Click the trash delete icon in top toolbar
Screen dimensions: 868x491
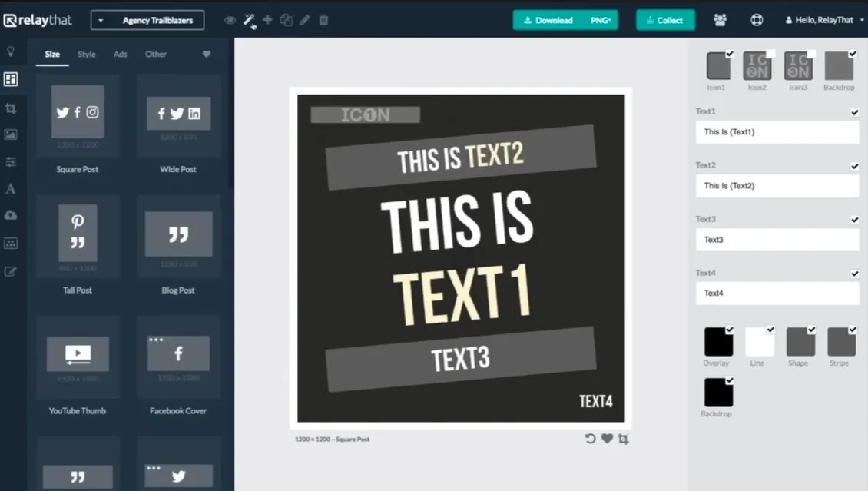pyautogui.click(x=324, y=21)
